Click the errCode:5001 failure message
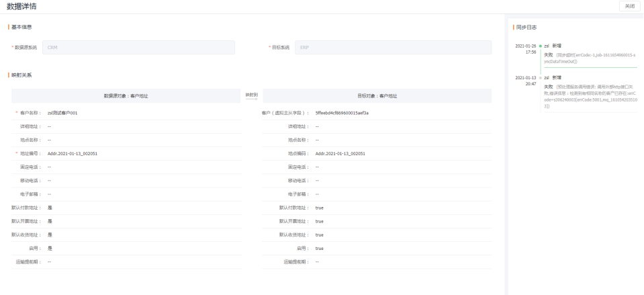 click(x=590, y=97)
